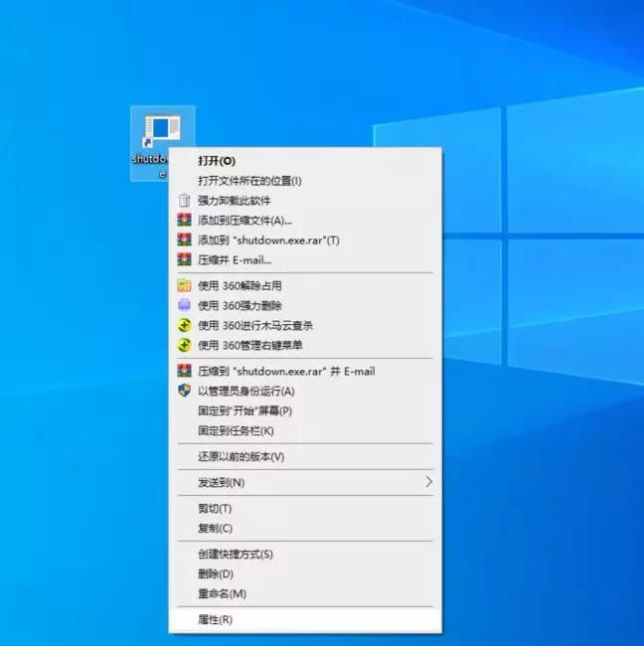Select 固定到任务栏(K)
Screen dimensions: 644x646
[x=236, y=431]
